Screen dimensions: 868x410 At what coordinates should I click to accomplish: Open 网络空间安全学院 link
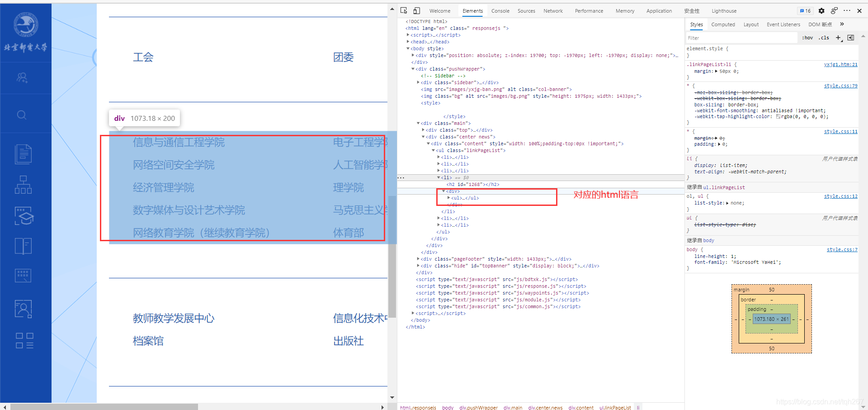(x=174, y=165)
